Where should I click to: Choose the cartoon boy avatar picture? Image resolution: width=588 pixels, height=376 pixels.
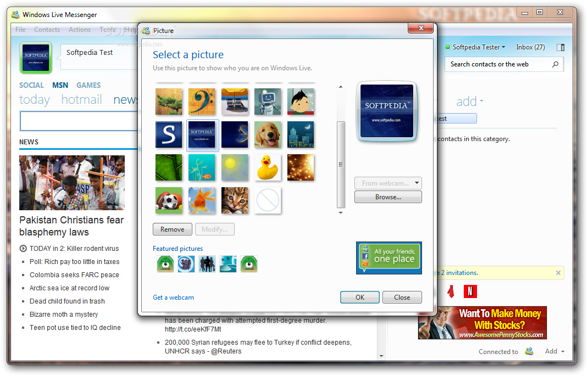[x=301, y=102]
